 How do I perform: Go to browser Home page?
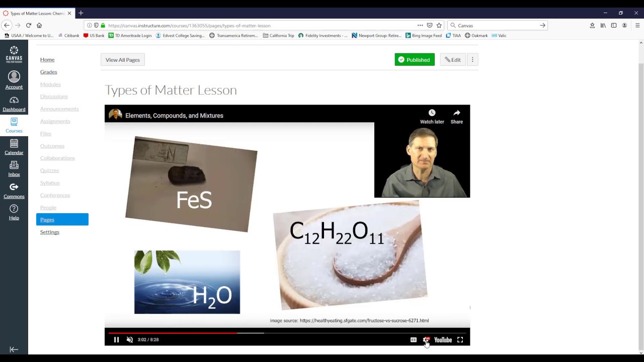pyautogui.click(x=39, y=25)
